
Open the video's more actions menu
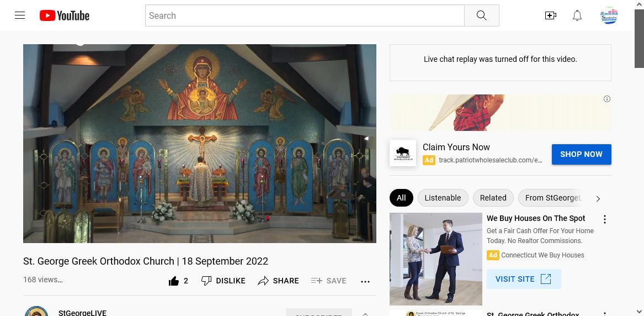(365, 281)
